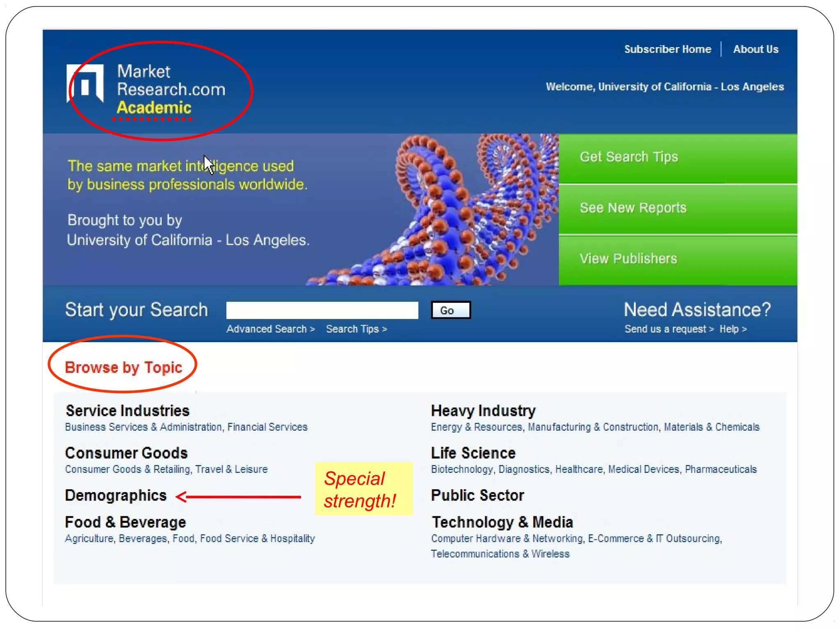Screen dimensions: 840x630
Task: Open the Public Sector topic
Action: tap(477, 495)
